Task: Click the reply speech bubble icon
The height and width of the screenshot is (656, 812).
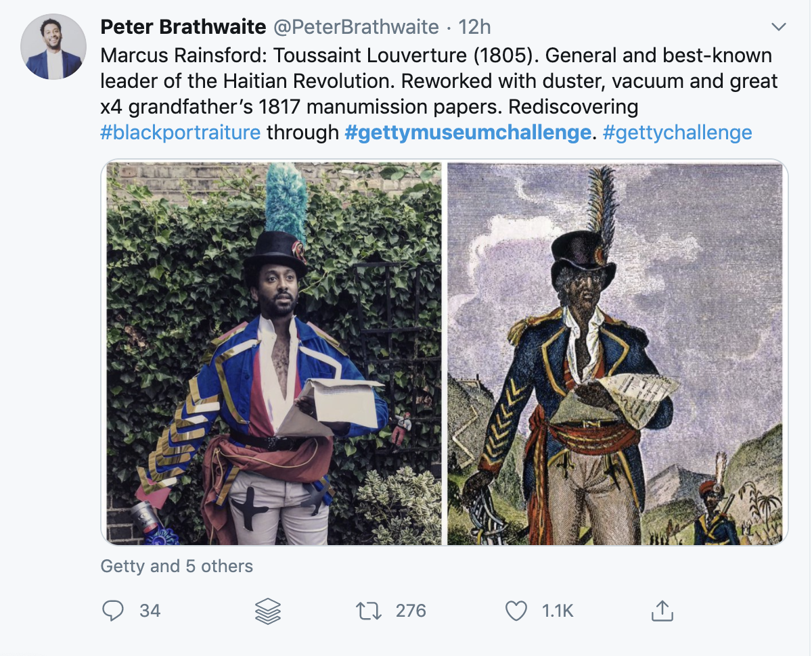Action: click(113, 611)
